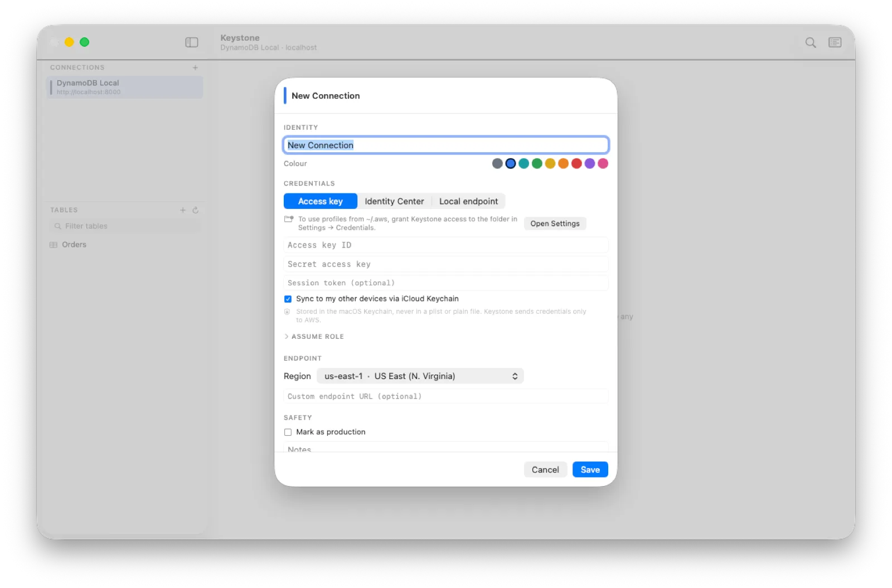Switch to the Local endpoint tab
892x588 pixels.
(x=468, y=201)
